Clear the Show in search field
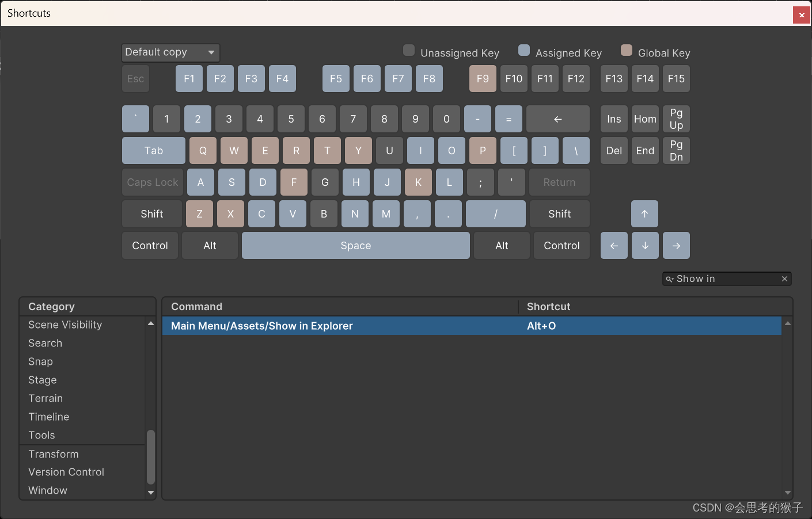 (x=784, y=278)
